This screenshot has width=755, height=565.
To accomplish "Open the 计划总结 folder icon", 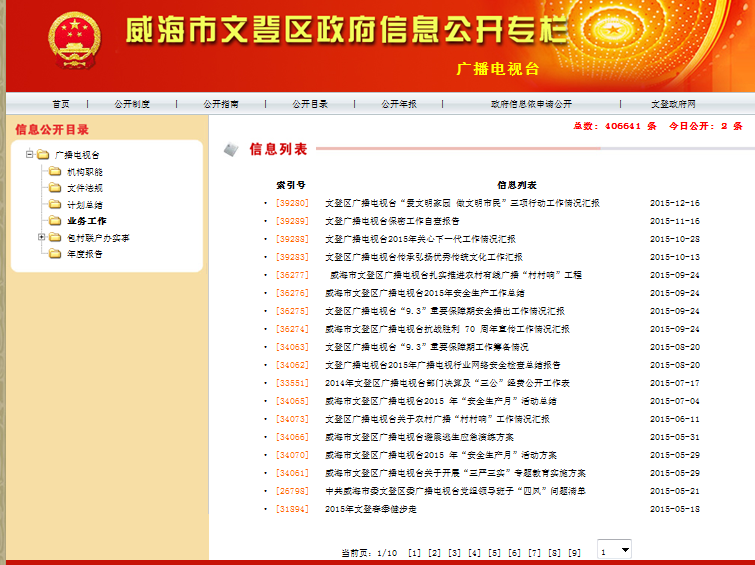I will click(x=54, y=205).
